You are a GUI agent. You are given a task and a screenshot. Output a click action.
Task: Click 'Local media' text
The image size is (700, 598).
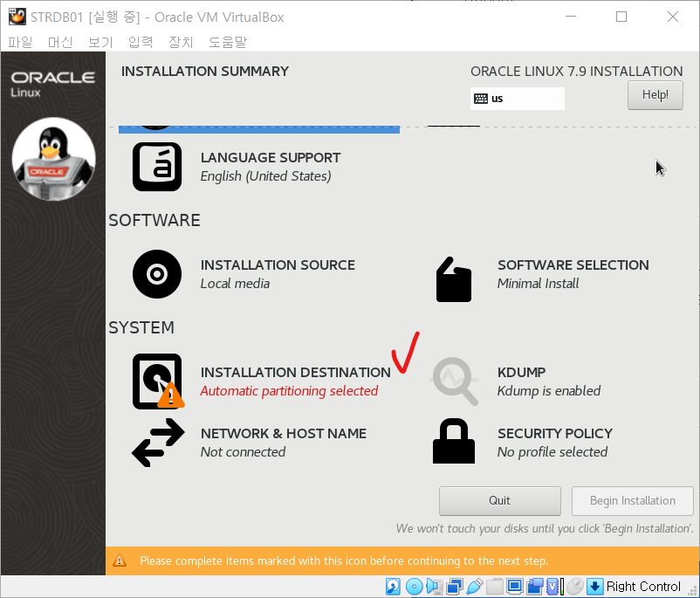(x=235, y=284)
